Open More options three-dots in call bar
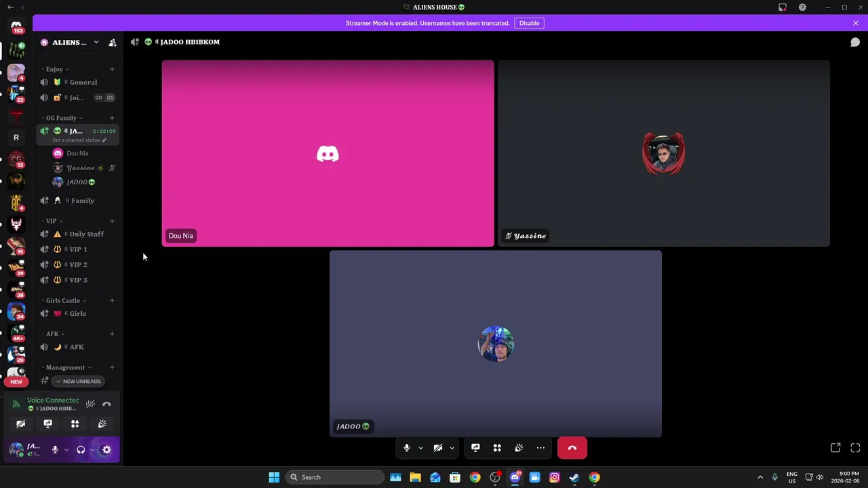This screenshot has width=868, height=488. click(540, 448)
